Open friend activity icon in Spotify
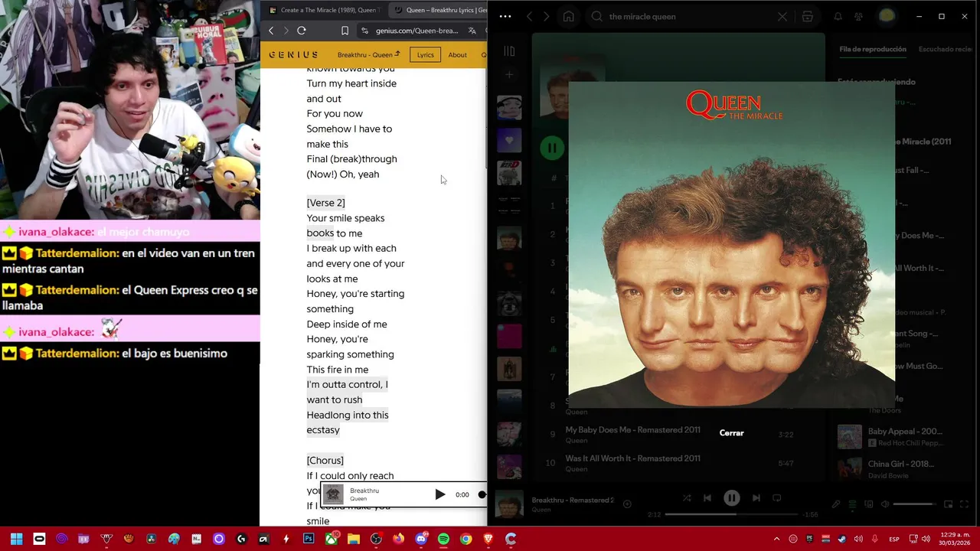This screenshot has width=980, height=551. click(x=858, y=16)
